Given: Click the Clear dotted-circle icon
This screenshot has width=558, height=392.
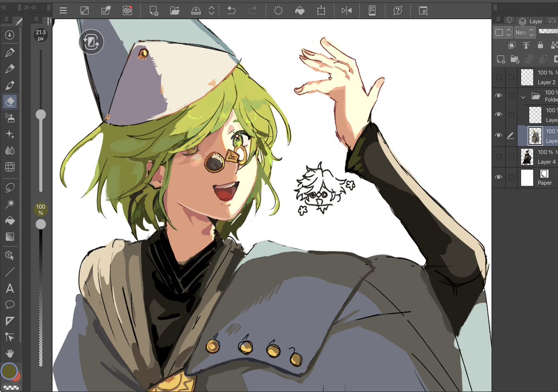Looking at the screenshot, I should pyautogui.click(x=278, y=11).
